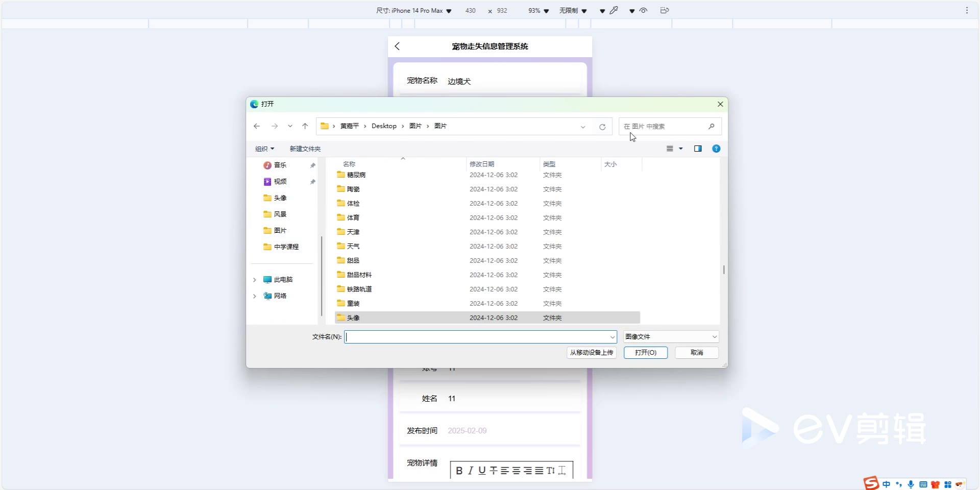Click the 打开(O) button
The image size is (980, 490).
(x=646, y=353)
